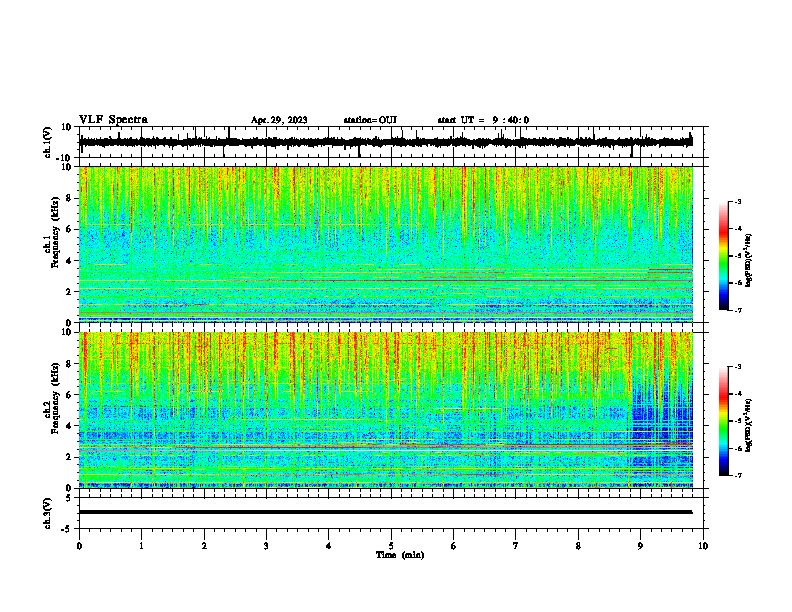792x612 pixels.
Task: Click the time axis tick label 5
Action: [x=391, y=546]
